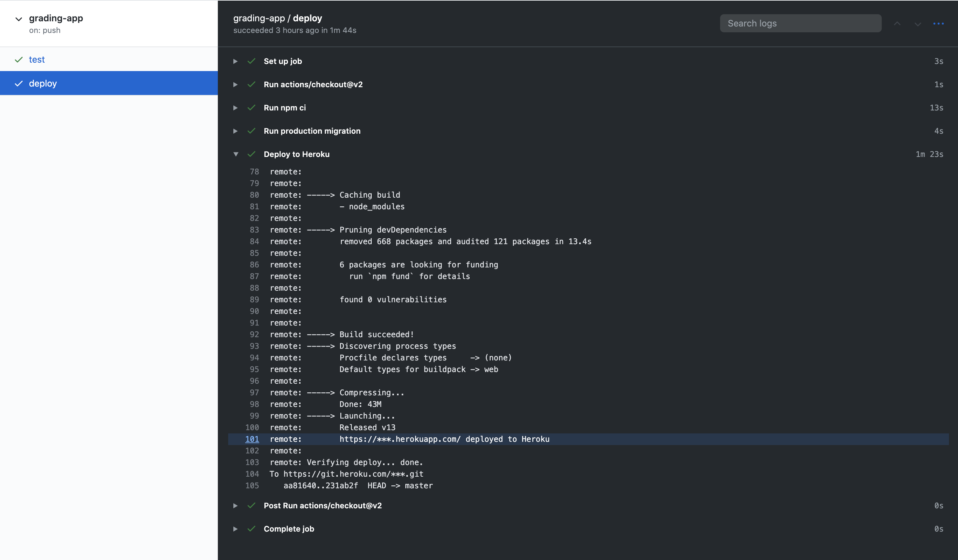This screenshot has height=560, width=958.
Task: Click the checkmark icon beside the test job
Action: click(19, 60)
